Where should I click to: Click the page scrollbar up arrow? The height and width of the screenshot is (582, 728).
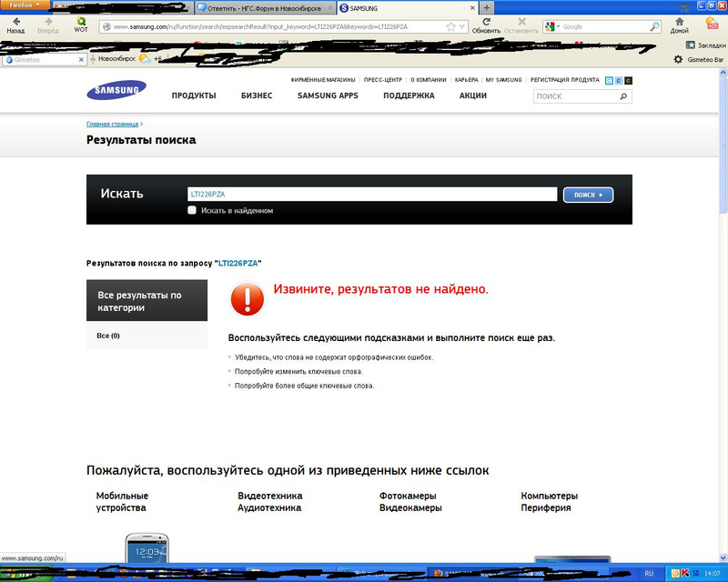[723, 73]
